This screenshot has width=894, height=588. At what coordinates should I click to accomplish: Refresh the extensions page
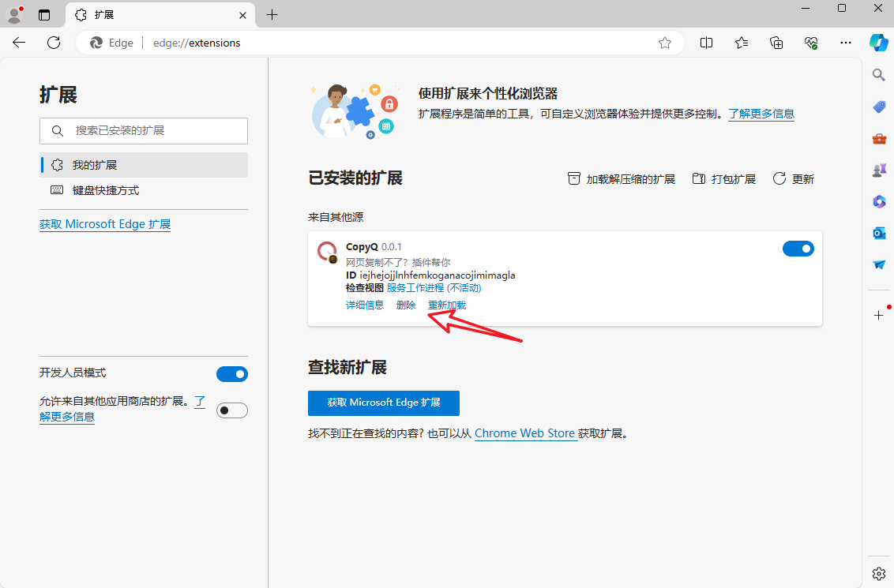[54, 43]
